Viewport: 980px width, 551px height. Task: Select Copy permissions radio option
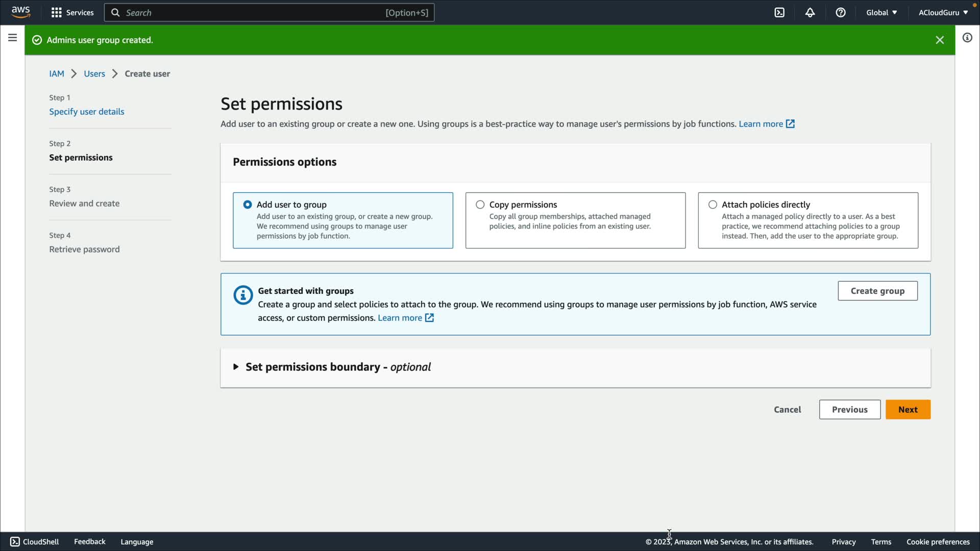pos(480,205)
